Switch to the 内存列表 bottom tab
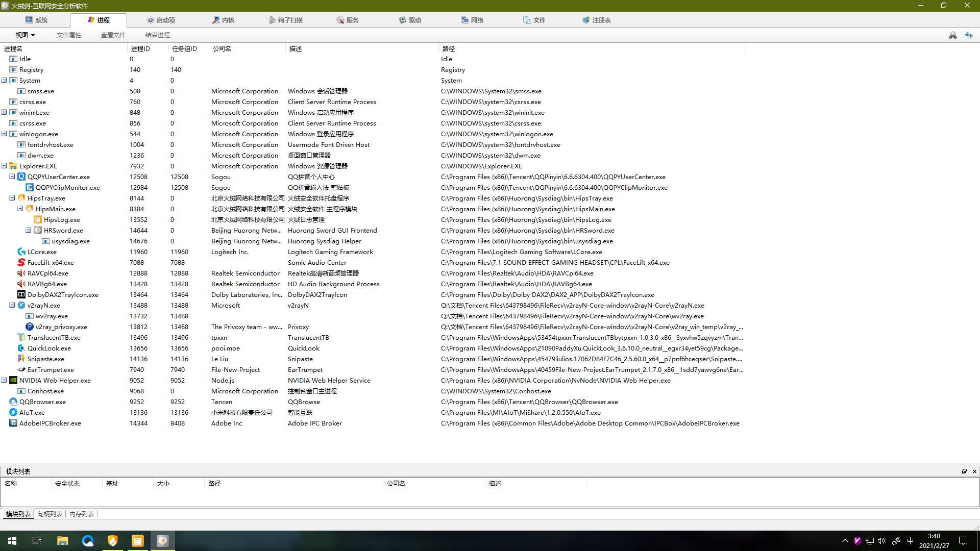This screenshot has height=551, width=980. (x=82, y=514)
